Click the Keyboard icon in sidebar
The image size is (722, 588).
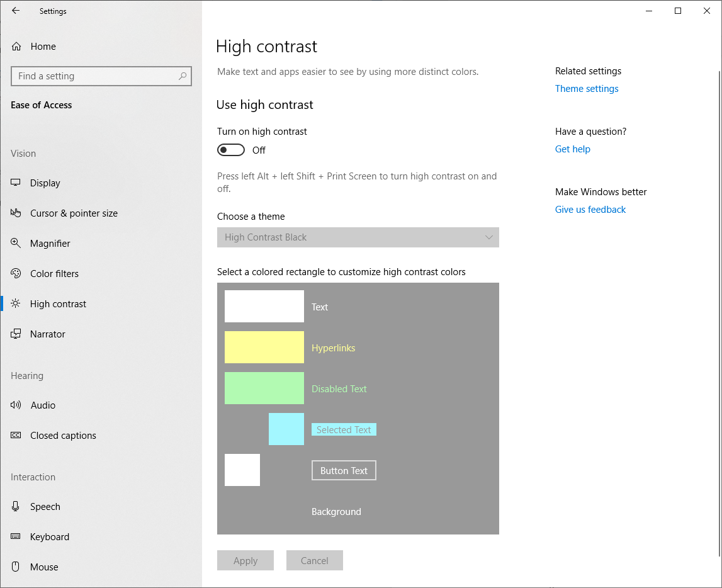click(16, 536)
